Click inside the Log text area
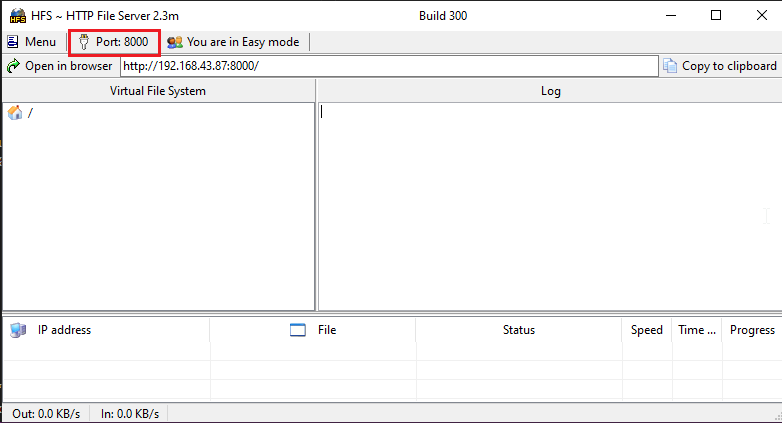782x423 pixels. (550, 207)
